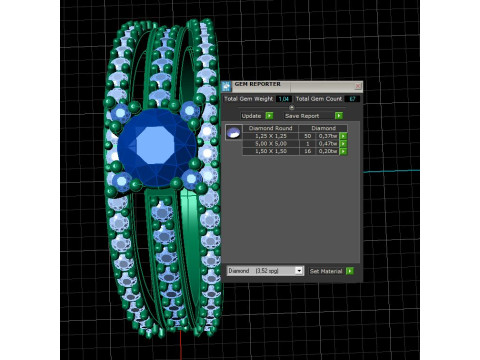Click the large blue center stone on ring
This screenshot has width=480, height=360.
coord(157,147)
